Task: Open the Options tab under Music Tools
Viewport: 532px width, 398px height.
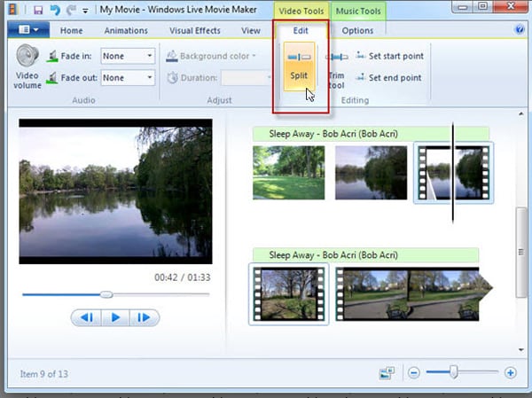Action: point(357,30)
